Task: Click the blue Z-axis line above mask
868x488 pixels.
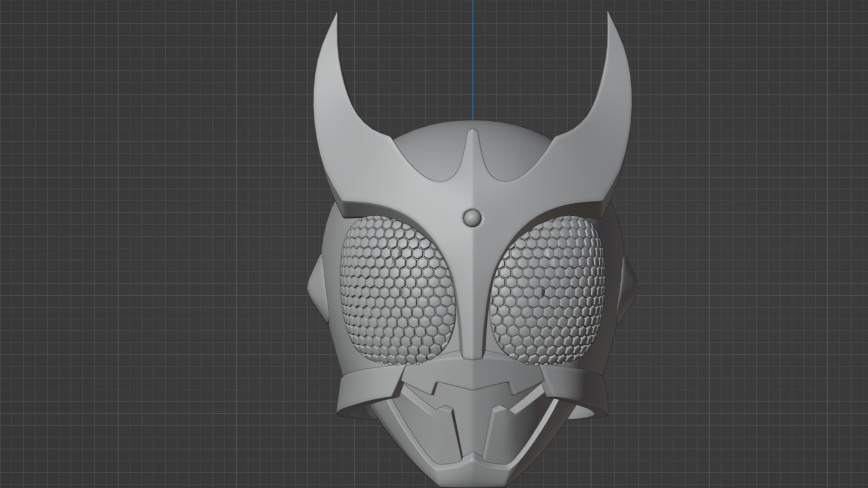Action: point(473,58)
